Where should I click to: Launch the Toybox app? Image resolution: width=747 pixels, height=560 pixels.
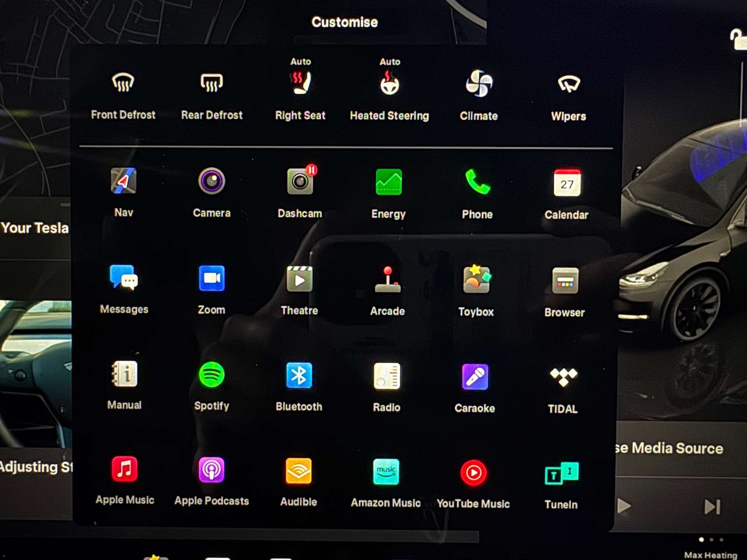(476, 280)
